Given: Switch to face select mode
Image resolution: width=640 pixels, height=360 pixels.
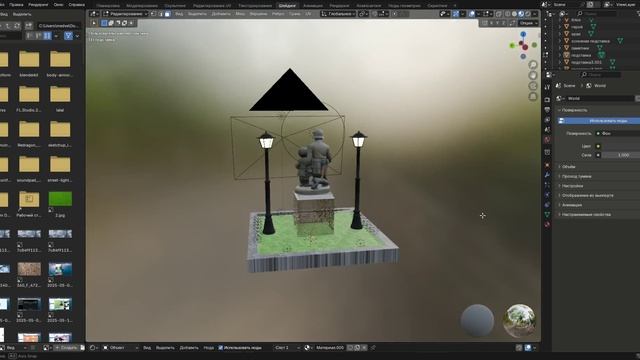Looking at the screenshot, I should click(x=167, y=14).
